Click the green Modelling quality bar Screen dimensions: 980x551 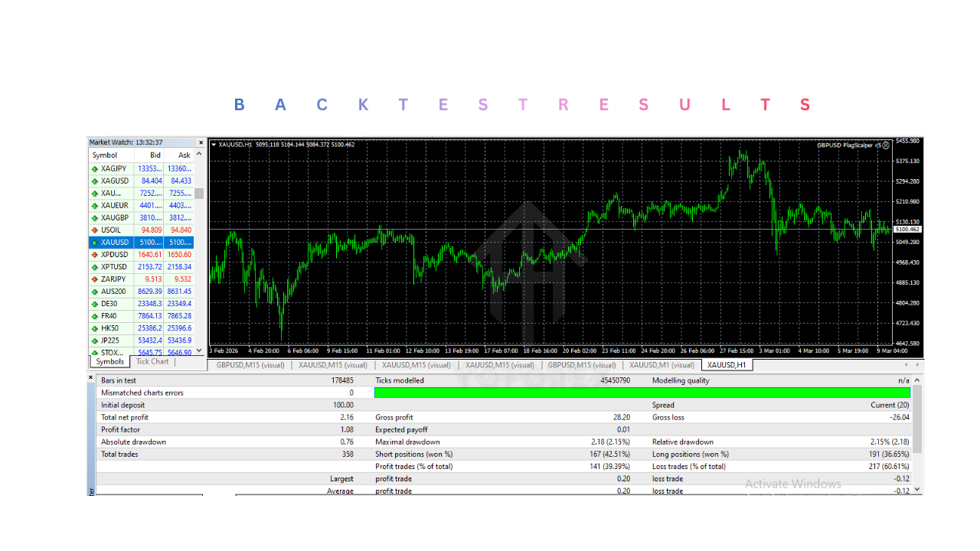(647, 393)
